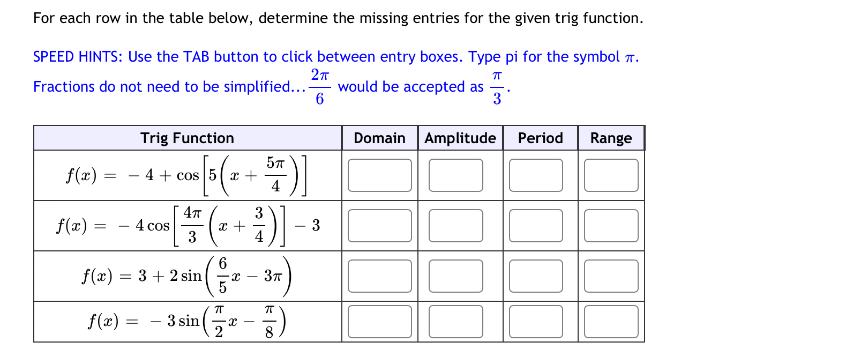This screenshot has height=364, width=868.
Task: Click the Range box for the final function
Action: point(612,321)
